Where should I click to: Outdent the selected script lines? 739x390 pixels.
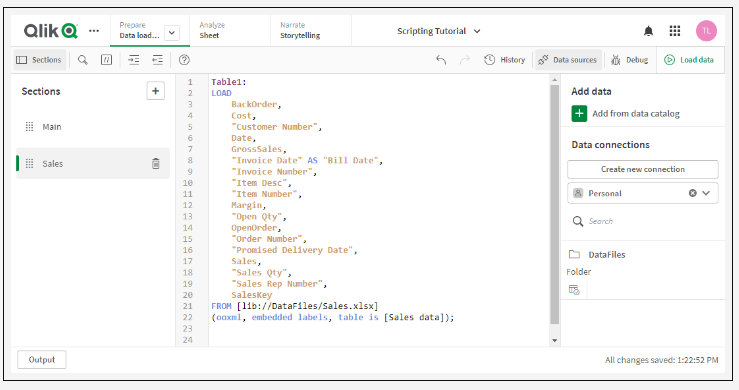[x=157, y=60]
